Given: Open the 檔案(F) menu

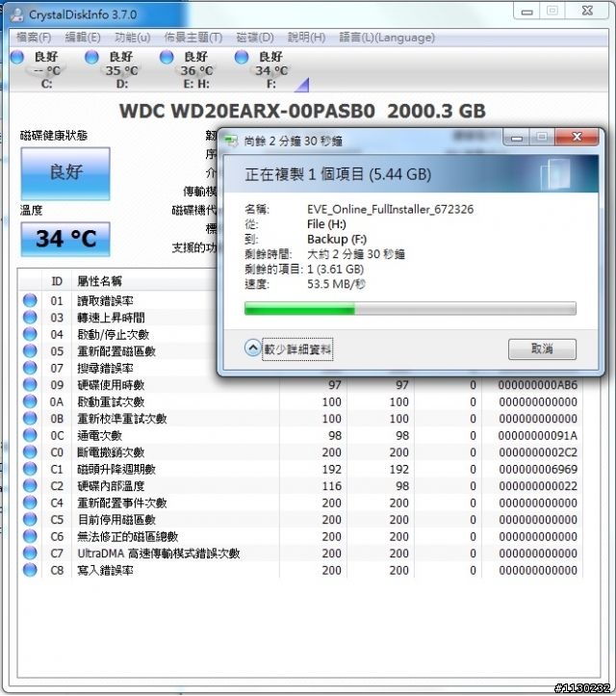Looking at the screenshot, I should [34, 38].
